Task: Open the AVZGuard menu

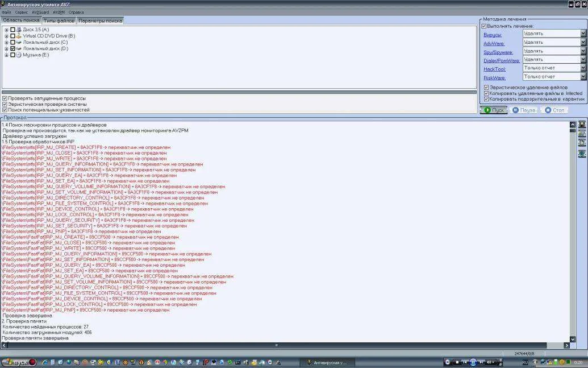Action: [x=40, y=13]
